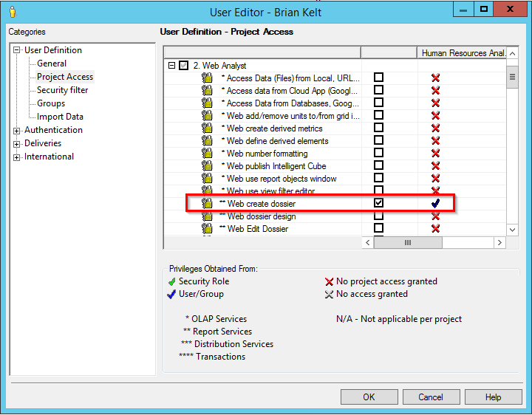Image resolution: width=532 pixels, height=415 pixels.
Task: Open the Groups category
Action: point(51,103)
